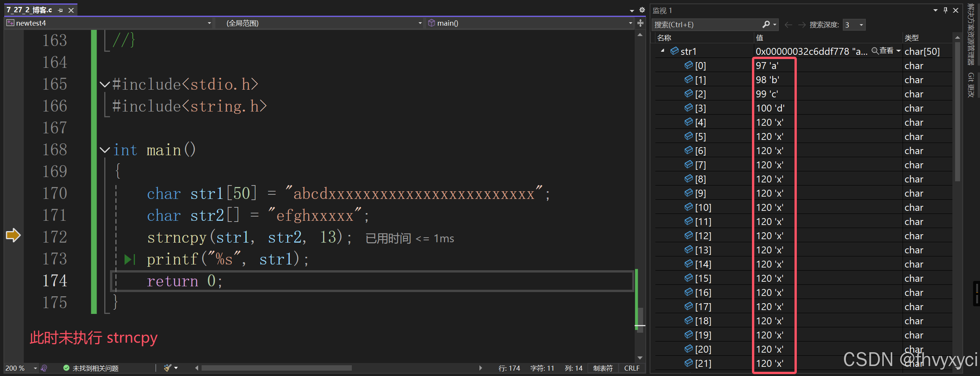Click the horizontal scrollbar left arrow
Screen dimensions: 980x376
click(x=197, y=368)
